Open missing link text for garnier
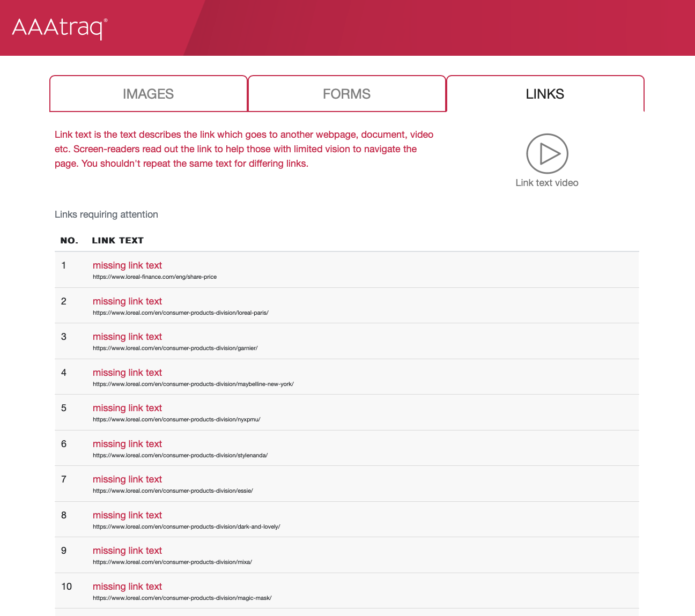This screenshot has width=695, height=616. (x=127, y=337)
